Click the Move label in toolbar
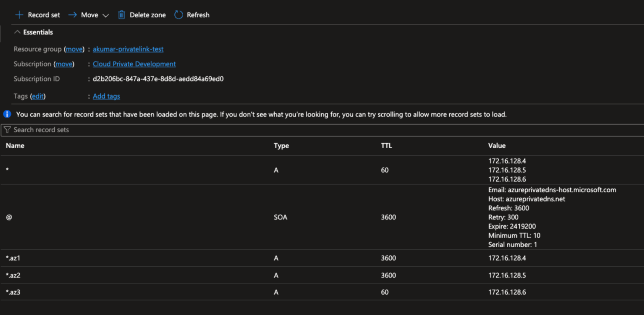This screenshot has width=644, height=315. coord(90,15)
